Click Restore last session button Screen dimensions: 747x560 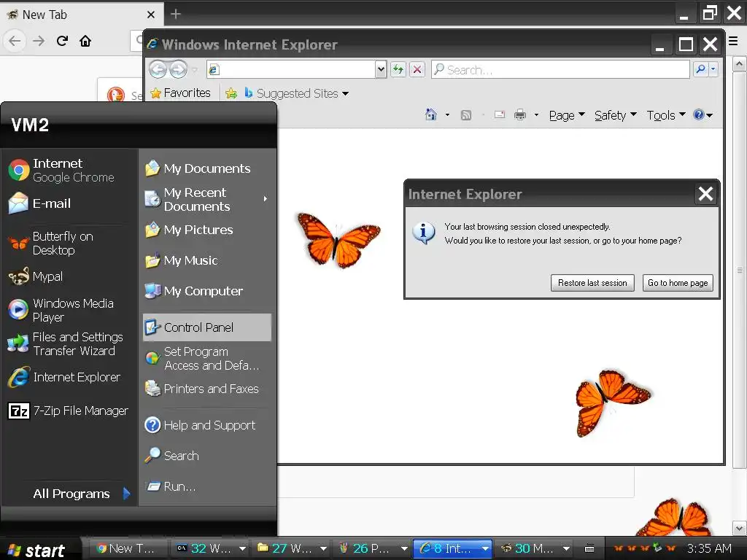(x=592, y=283)
